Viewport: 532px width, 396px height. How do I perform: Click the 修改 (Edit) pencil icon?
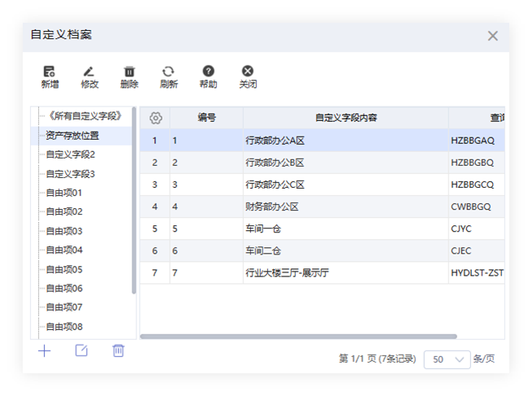(89, 73)
